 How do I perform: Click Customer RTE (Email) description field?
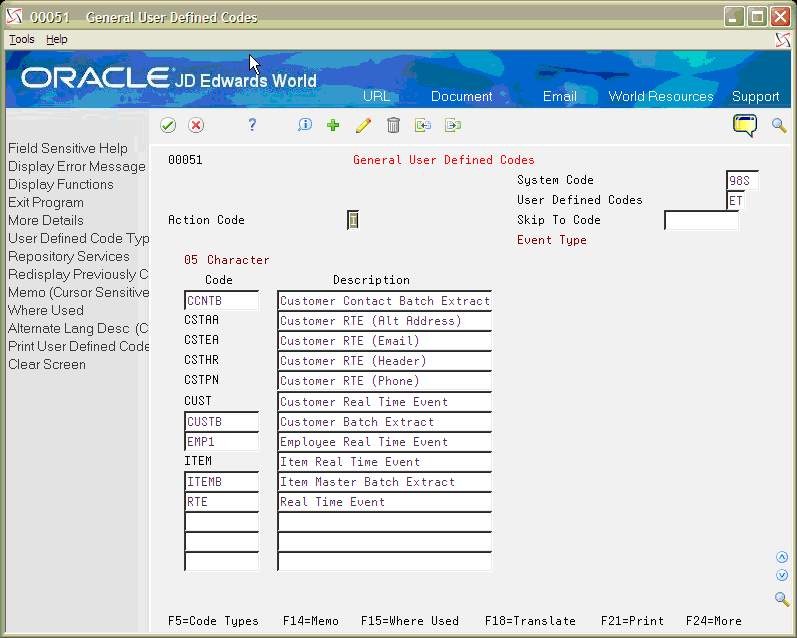tap(385, 341)
